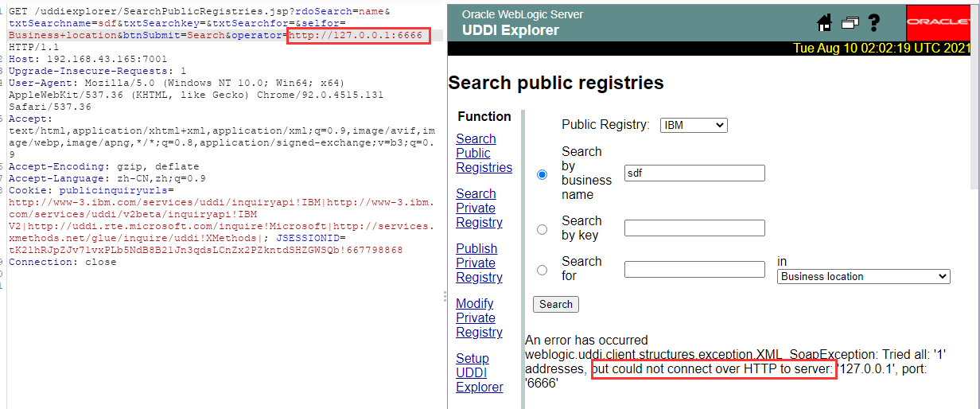
Task: Click the pane splitter handle dots
Action: 445,296
